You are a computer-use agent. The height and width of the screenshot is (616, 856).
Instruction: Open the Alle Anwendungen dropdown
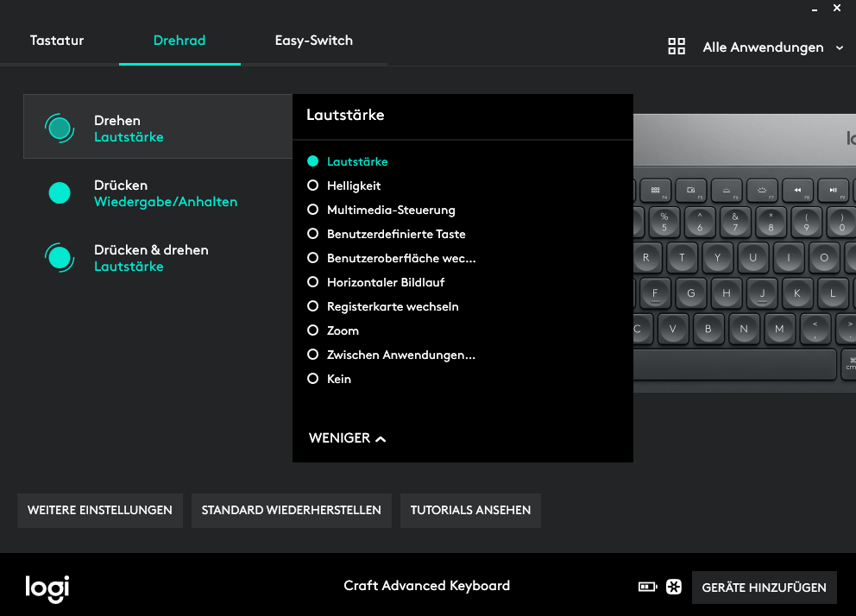pyautogui.click(x=772, y=47)
